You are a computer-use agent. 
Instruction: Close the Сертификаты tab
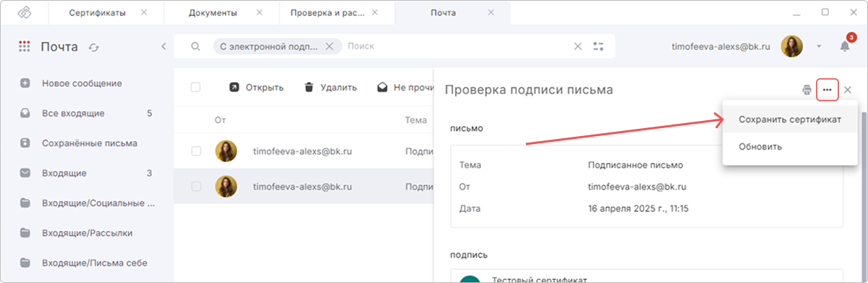pyautogui.click(x=143, y=12)
